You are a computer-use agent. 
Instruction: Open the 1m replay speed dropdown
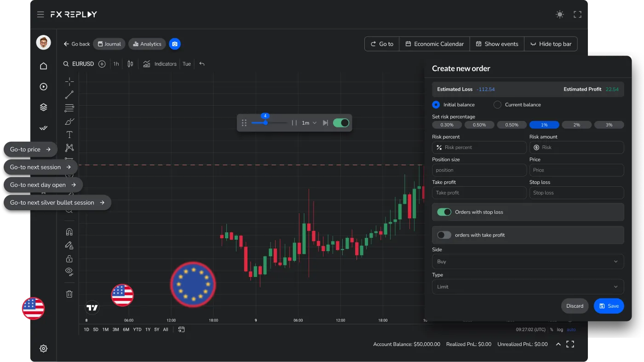coord(309,123)
